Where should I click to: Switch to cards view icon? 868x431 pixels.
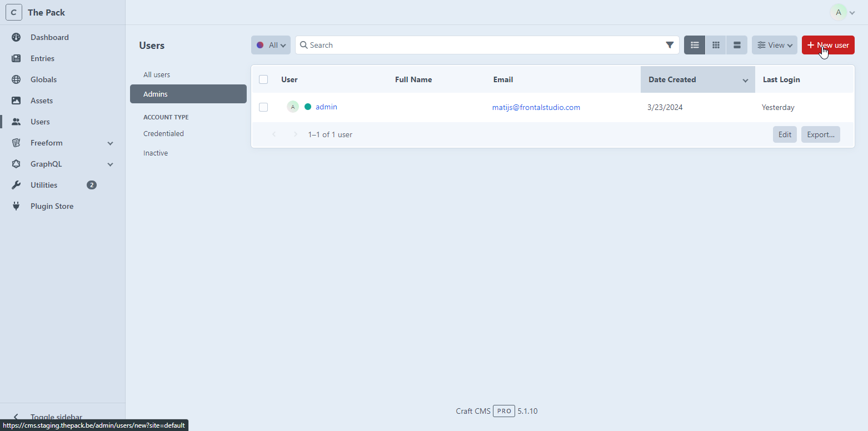pyautogui.click(x=737, y=45)
